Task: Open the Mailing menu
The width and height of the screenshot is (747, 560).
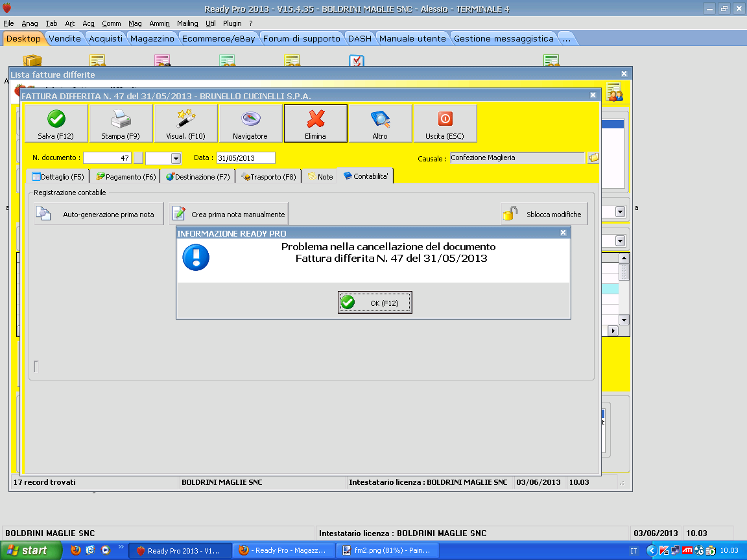Action: tap(187, 23)
